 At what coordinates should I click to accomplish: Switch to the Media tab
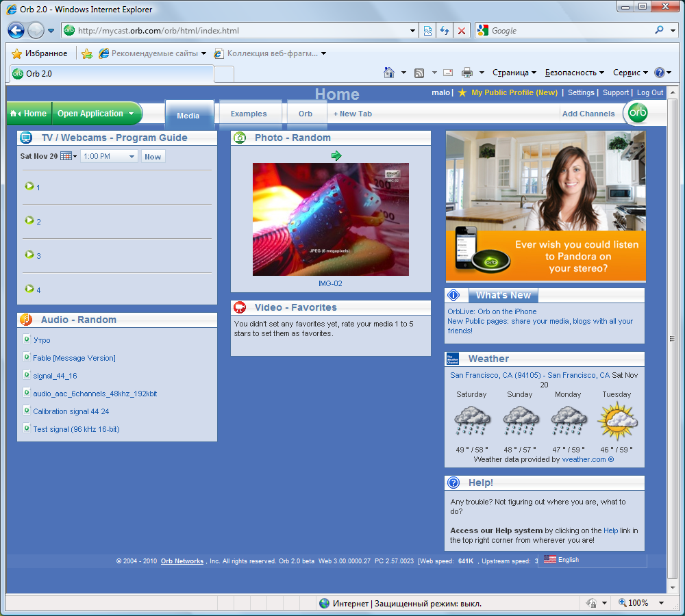[188, 115]
